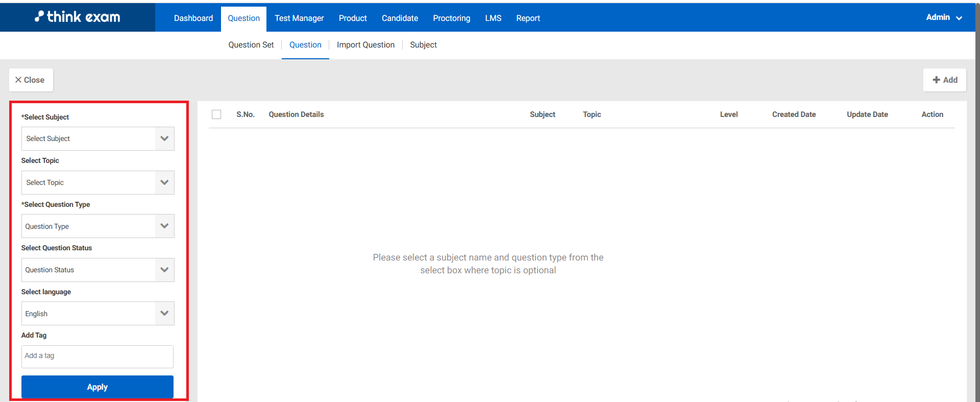The image size is (980, 402).
Task: Click the Think Exam logo
Action: [78, 17]
